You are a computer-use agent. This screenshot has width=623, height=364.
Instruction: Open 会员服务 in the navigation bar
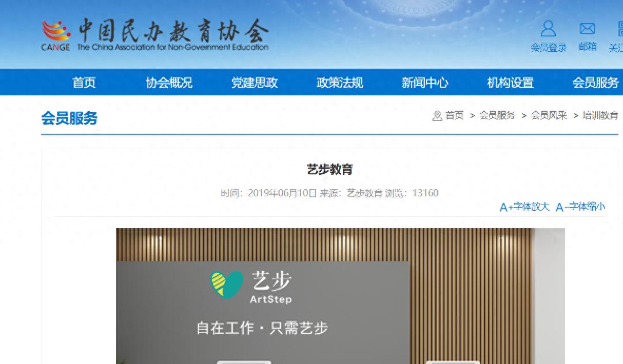click(595, 83)
